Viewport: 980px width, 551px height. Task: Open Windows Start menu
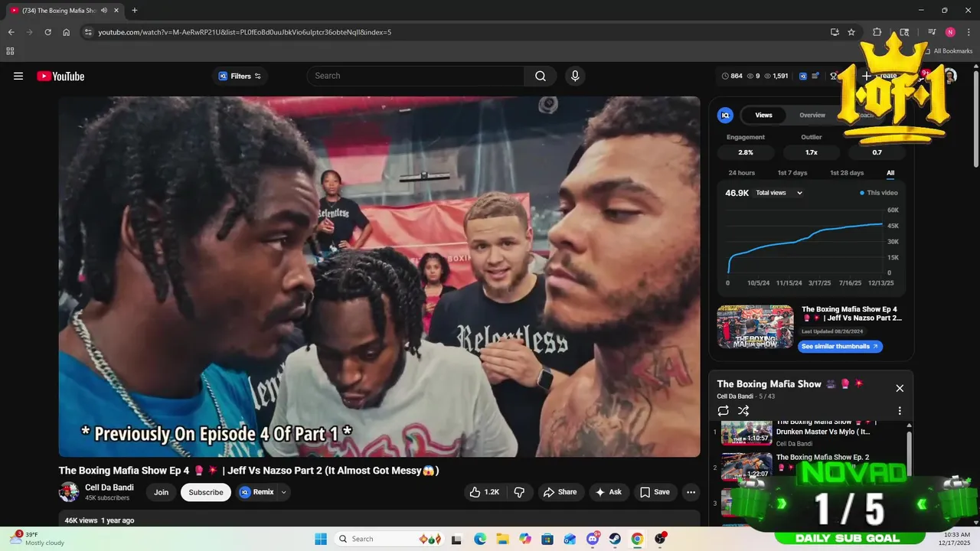(x=321, y=539)
